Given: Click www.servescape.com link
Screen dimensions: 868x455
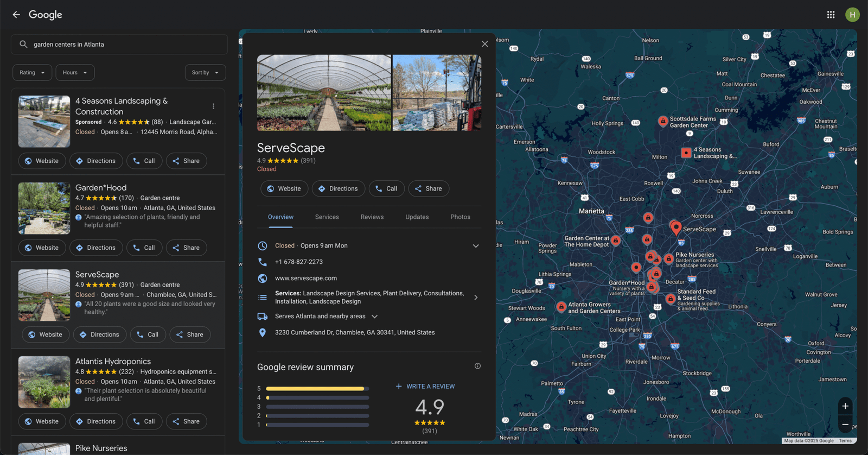Looking at the screenshot, I should click(306, 278).
